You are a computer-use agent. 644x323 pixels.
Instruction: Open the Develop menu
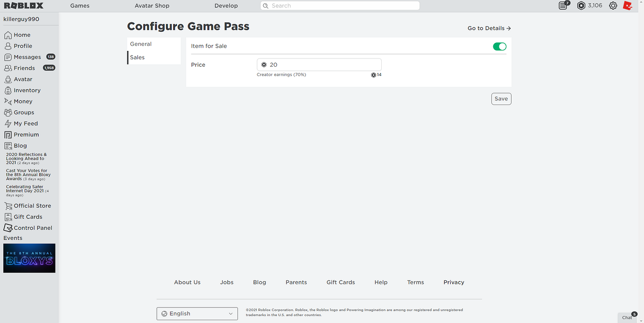(226, 6)
